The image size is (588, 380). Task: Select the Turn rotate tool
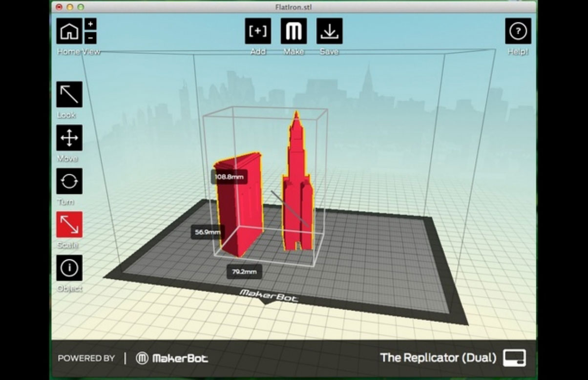[x=69, y=181]
